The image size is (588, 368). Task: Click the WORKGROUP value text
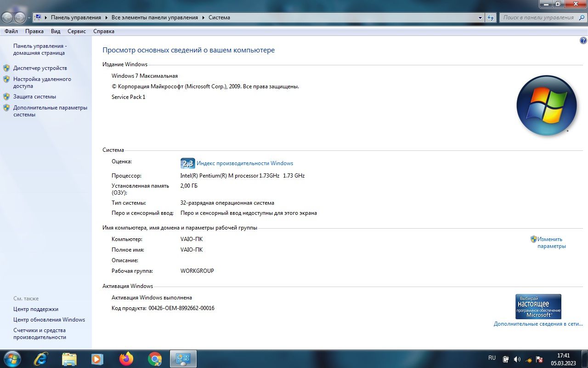pos(197,271)
